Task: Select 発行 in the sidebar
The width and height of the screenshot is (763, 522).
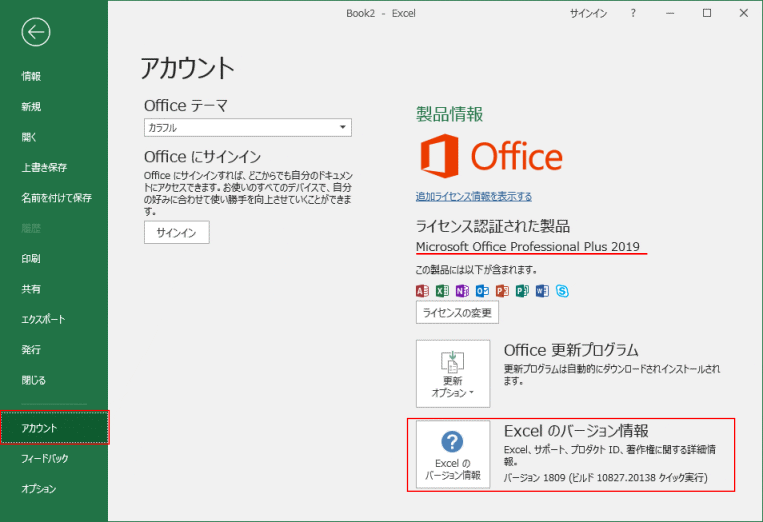Action: click(x=31, y=350)
